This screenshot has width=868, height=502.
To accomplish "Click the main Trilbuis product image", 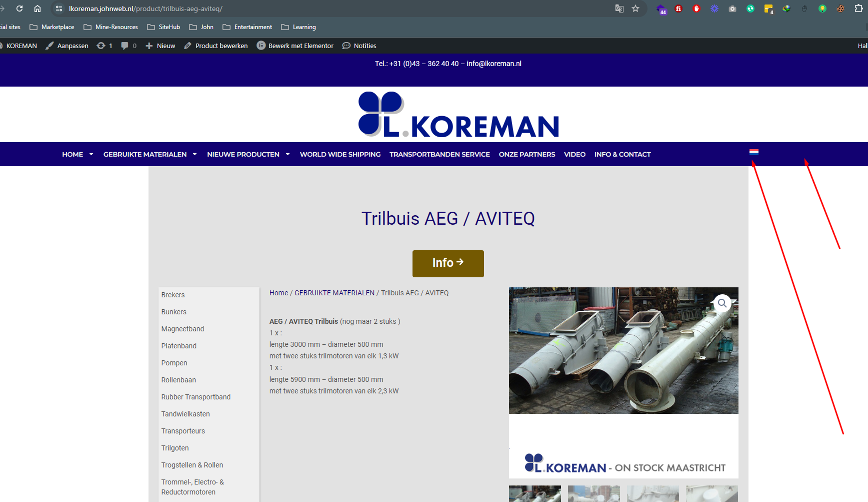I will 623,383.
